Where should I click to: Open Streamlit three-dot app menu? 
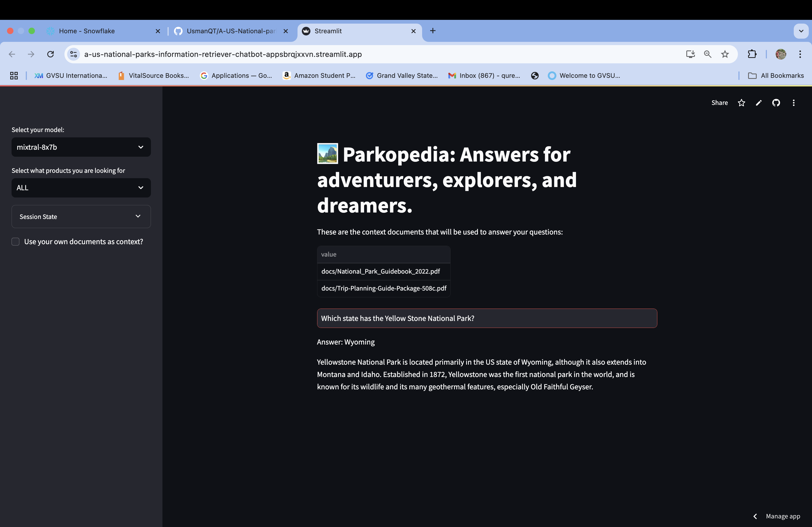click(x=793, y=103)
